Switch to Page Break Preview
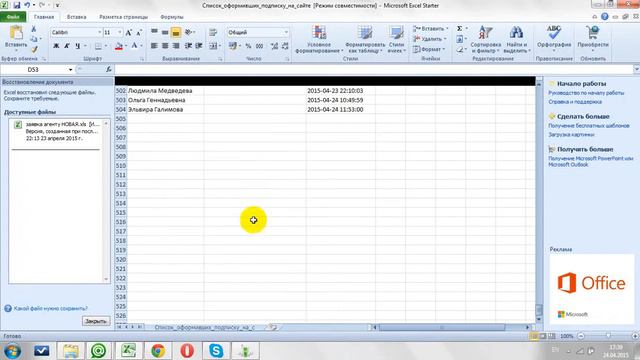Viewport: 640px width, 360px height. coord(552,336)
